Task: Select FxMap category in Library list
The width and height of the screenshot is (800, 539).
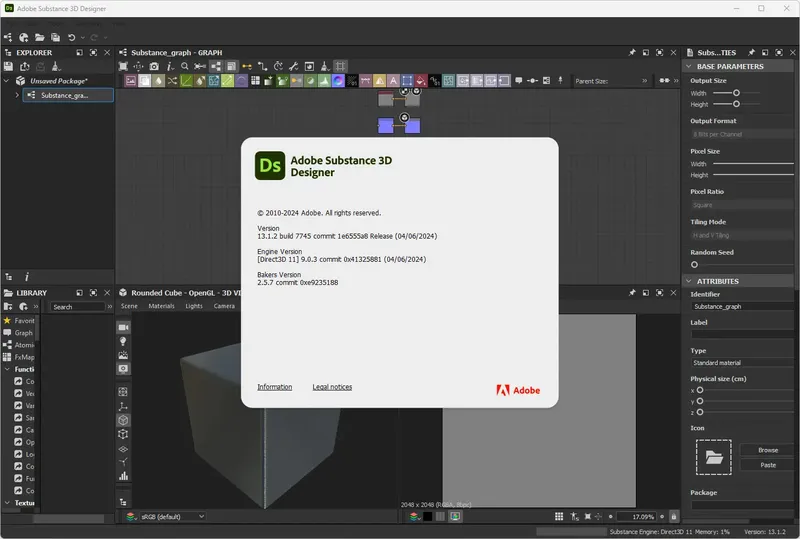Action: (x=19, y=357)
